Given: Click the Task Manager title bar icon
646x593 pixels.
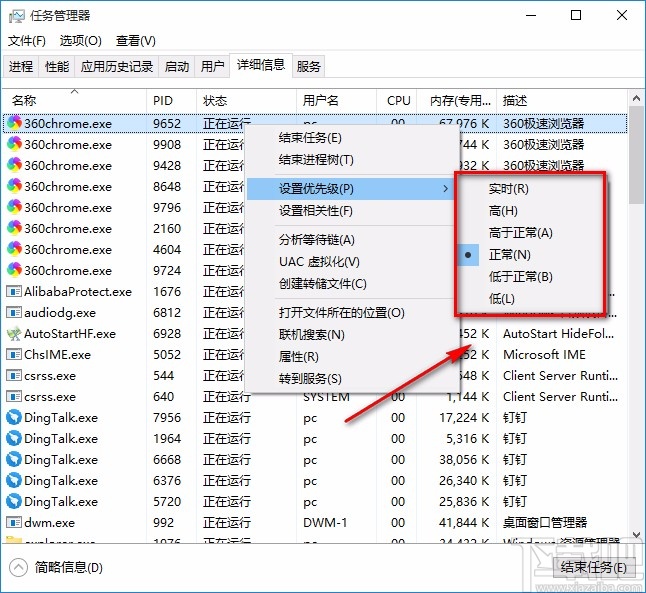Looking at the screenshot, I should coord(16,16).
